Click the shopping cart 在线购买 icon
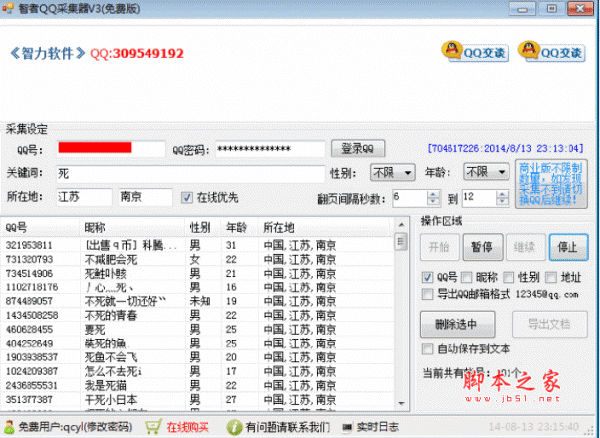Image resolution: width=600 pixels, height=438 pixels. point(153,427)
